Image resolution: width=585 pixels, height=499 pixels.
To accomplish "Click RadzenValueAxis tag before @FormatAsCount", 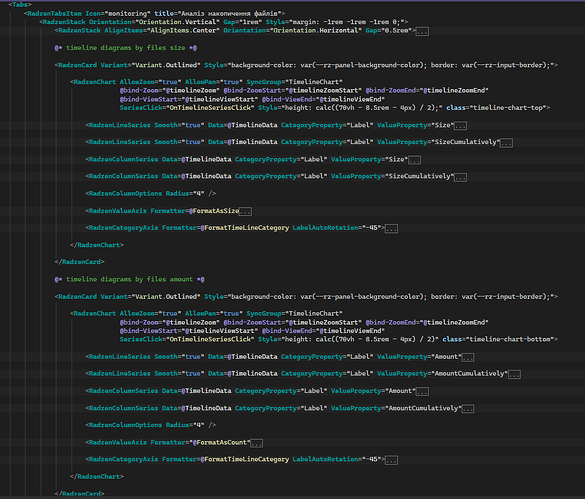I will (118, 442).
